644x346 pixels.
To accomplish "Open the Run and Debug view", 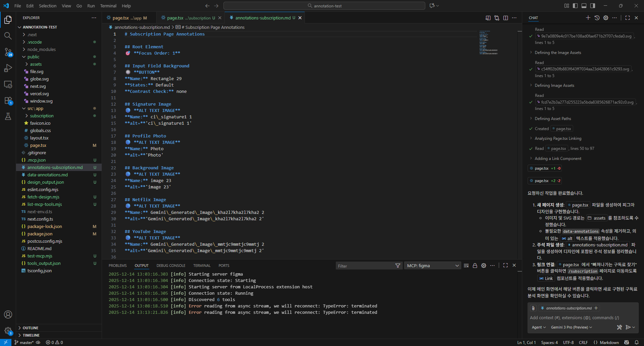I will pos(8,68).
